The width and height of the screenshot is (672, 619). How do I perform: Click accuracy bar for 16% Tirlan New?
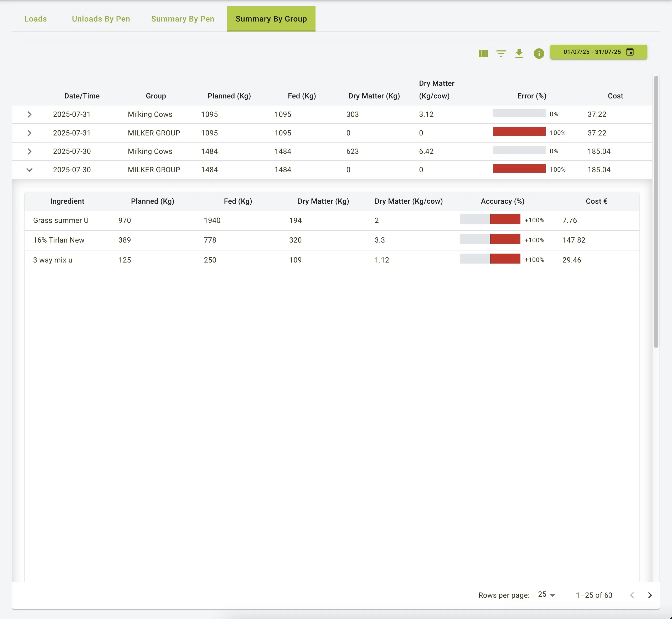point(490,239)
